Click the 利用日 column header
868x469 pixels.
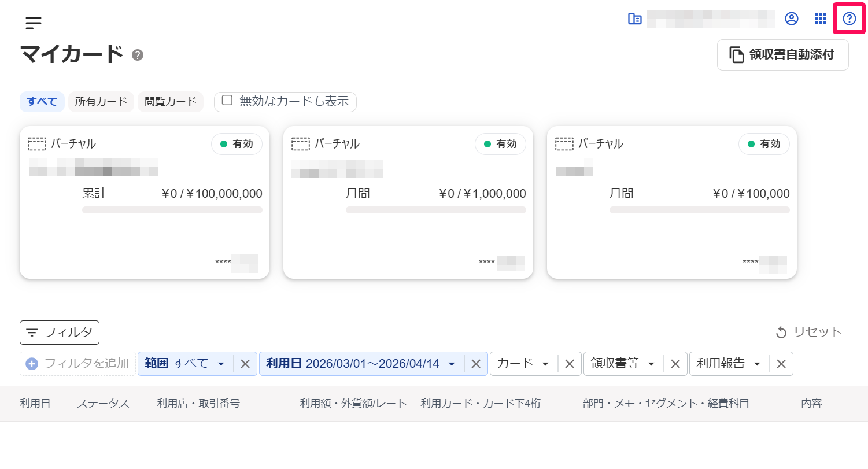[x=35, y=404]
